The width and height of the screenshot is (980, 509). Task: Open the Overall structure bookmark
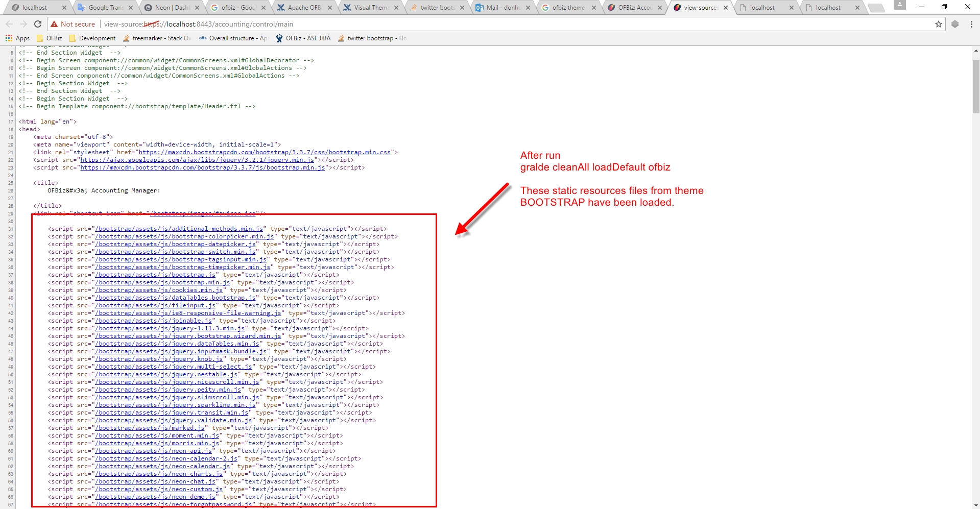pyautogui.click(x=233, y=38)
